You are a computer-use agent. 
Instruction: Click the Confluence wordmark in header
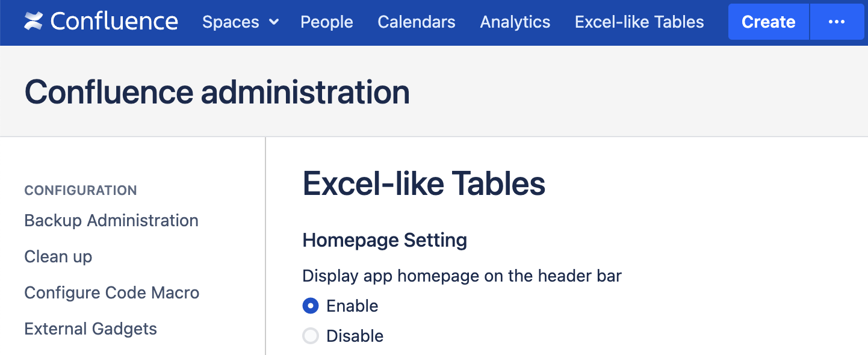114,22
